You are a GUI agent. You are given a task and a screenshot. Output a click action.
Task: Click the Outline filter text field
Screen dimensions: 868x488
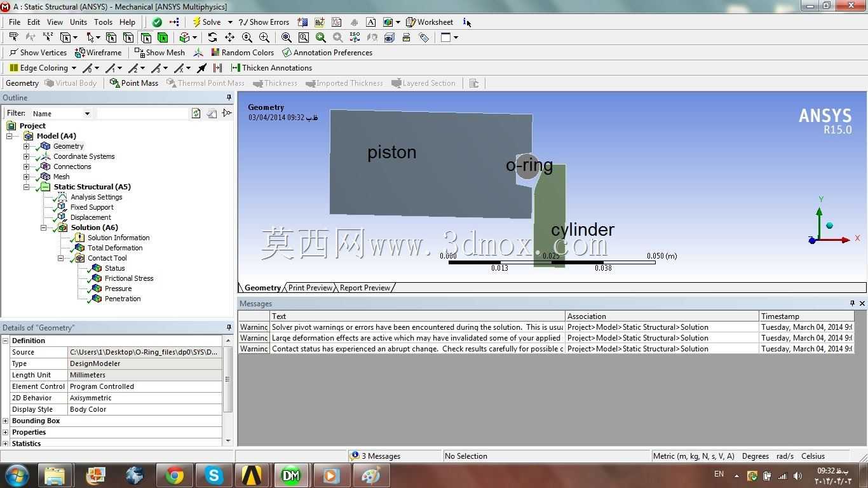click(142, 113)
